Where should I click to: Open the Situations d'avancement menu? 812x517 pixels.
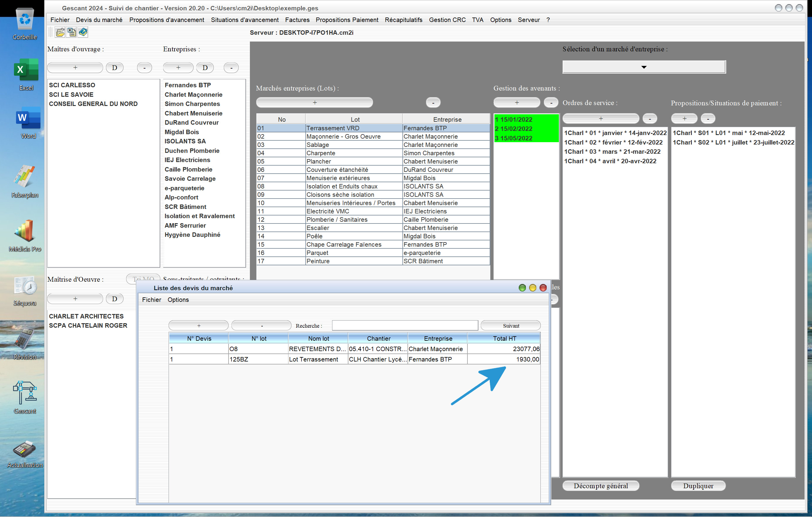click(245, 20)
